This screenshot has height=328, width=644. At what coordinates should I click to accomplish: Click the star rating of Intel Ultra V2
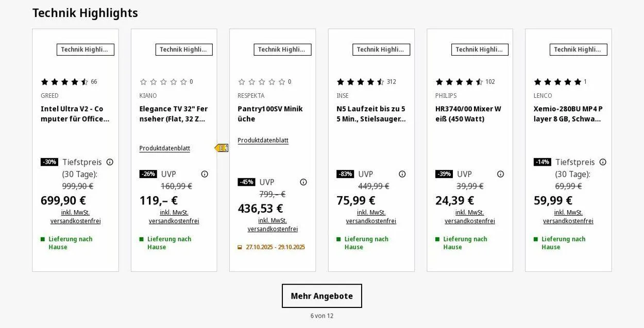(64, 82)
